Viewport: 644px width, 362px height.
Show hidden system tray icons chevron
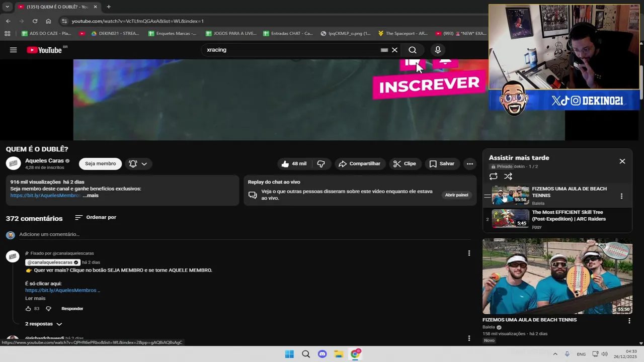click(x=555, y=354)
